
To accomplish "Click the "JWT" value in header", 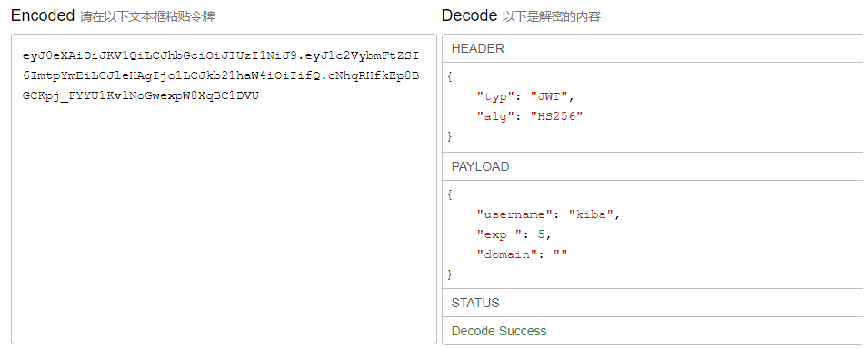I will (549, 97).
